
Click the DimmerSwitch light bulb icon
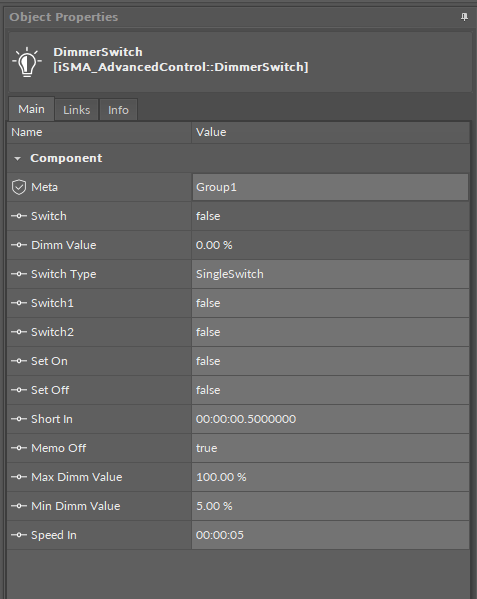tap(27, 62)
